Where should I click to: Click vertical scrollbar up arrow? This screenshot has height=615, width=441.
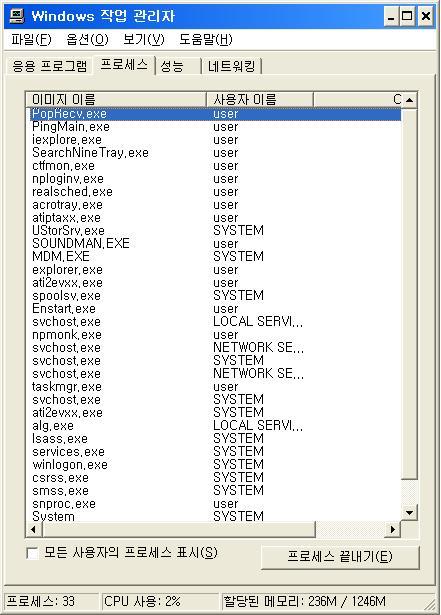[x=410, y=100]
